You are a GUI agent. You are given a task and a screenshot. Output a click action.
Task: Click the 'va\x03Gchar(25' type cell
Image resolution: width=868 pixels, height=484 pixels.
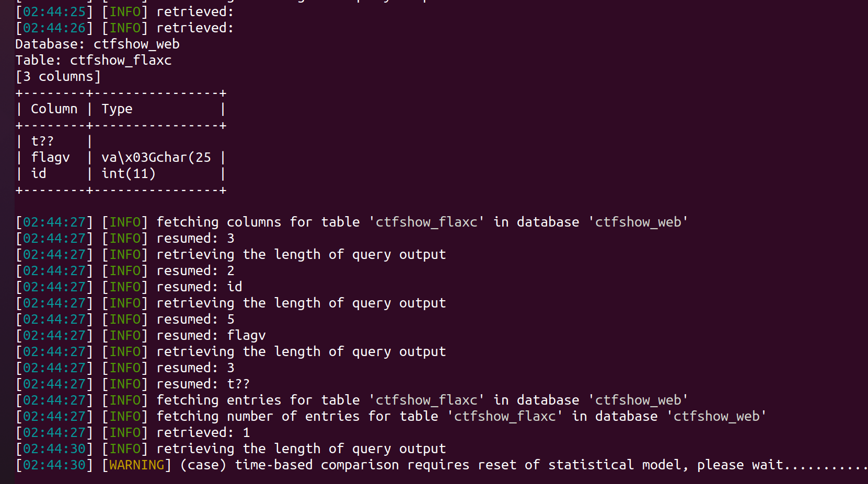[156, 157]
